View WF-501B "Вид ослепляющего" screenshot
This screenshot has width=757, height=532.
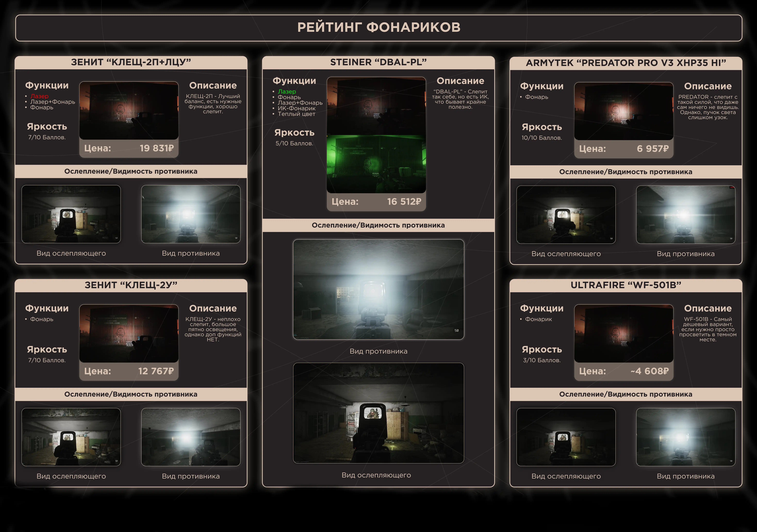566,437
